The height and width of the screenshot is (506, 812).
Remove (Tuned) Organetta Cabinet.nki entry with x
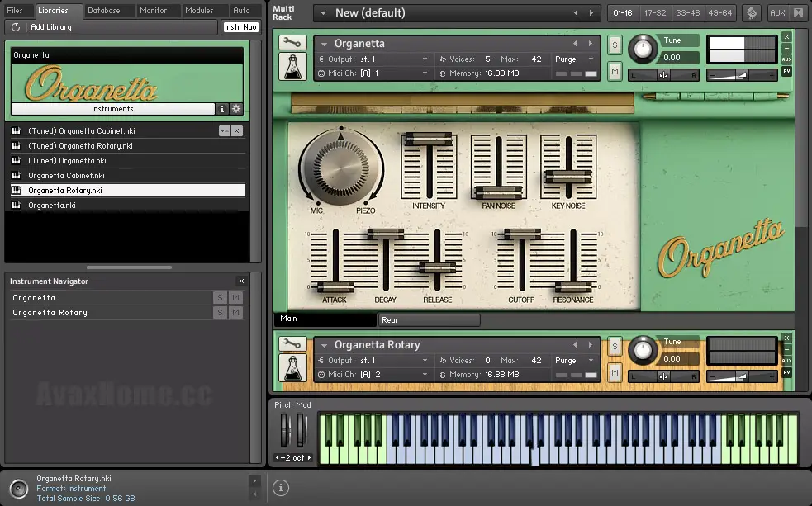tap(236, 131)
